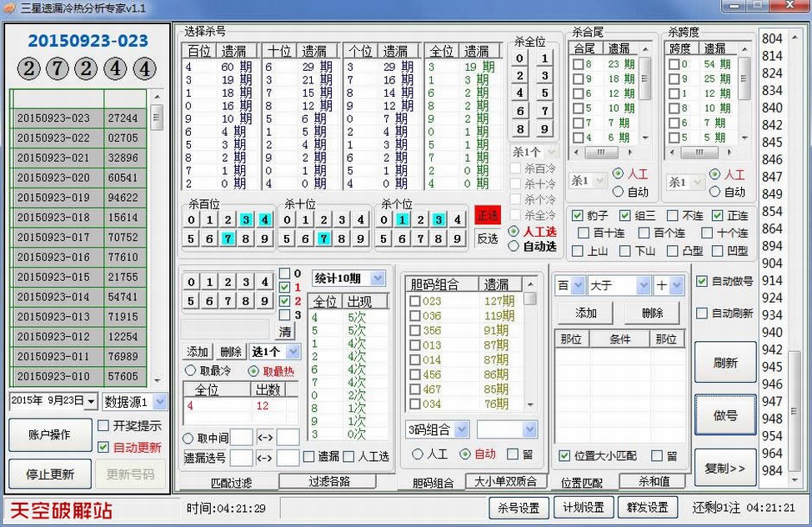Click the 做号 button

724,415
